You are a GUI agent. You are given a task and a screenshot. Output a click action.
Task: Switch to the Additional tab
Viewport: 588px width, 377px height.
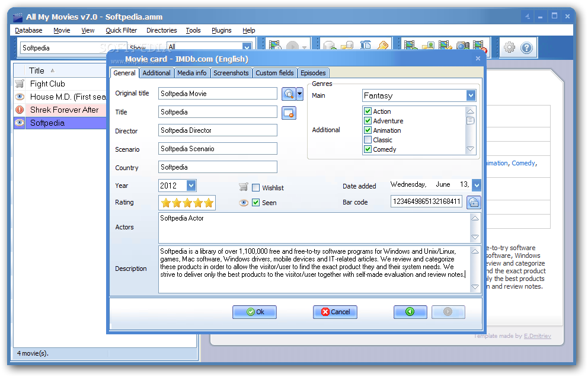pyautogui.click(x=156, y=73)
